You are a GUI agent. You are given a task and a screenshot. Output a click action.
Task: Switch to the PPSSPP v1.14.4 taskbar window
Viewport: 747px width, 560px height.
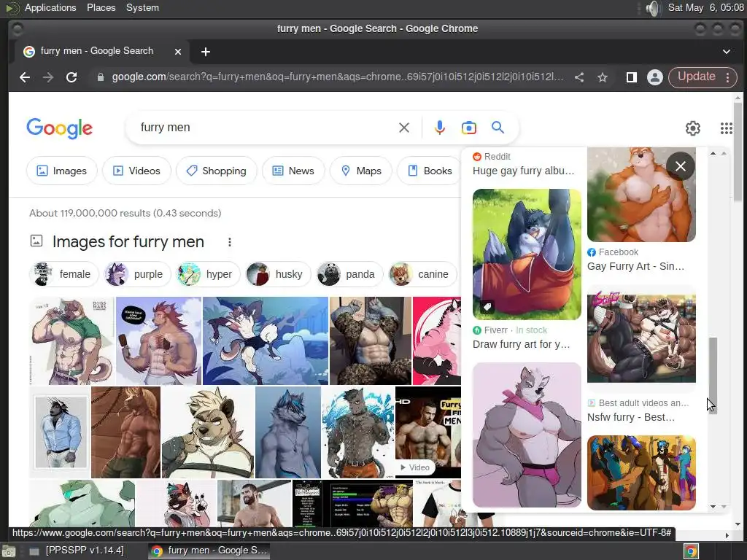point(76,551)
